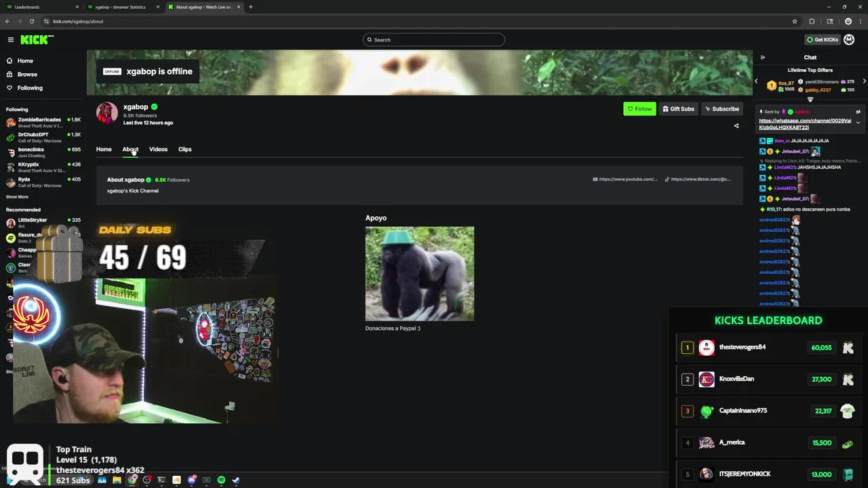Open the Chrome profile avatar

tap(848, 21)
